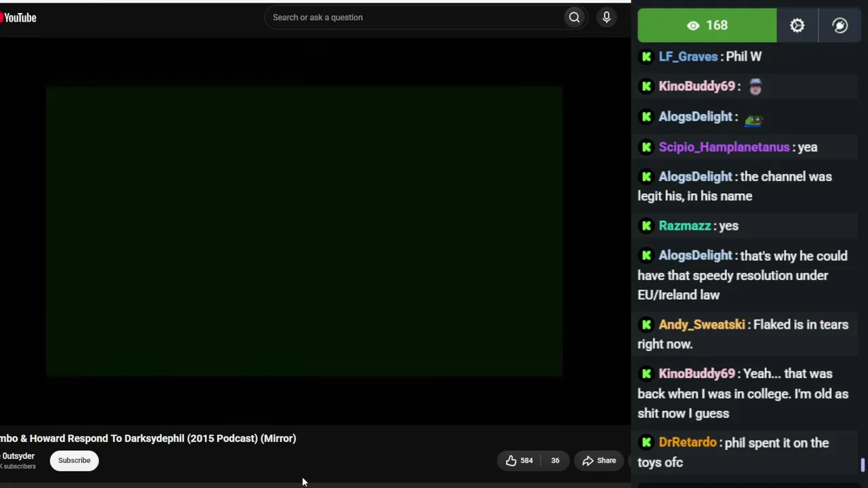Click username LF_Graves in chat
This screenshot has height=488, width=868.
pyautogui.click(x=688, y=57)
